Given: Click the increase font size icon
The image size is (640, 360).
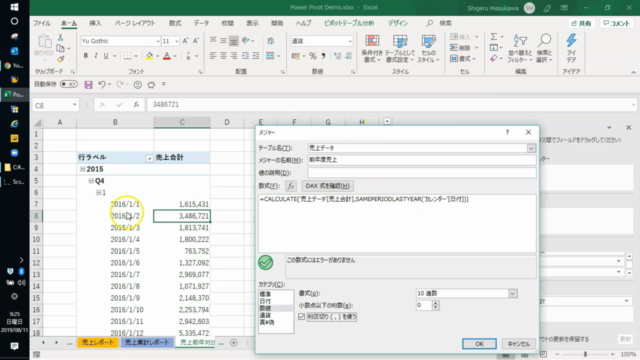Looking at the screenshot, I should [186, 41].
